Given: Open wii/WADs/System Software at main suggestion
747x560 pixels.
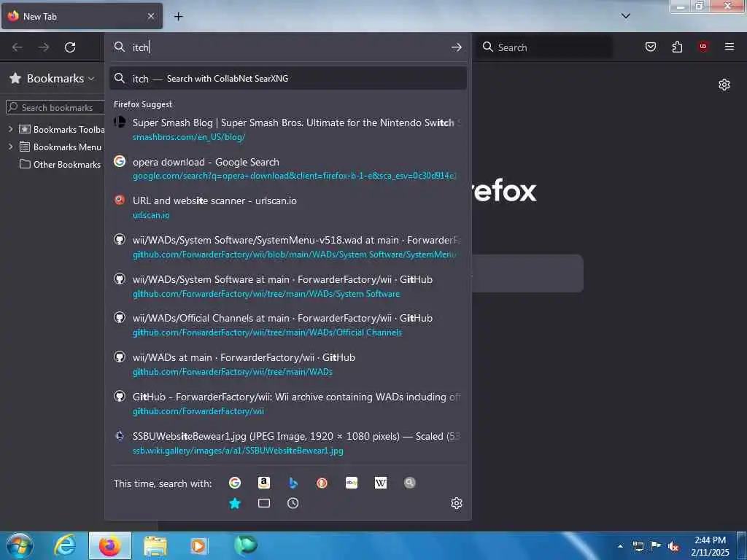Looking at the screenshot, I should pyautogui.click(x=287, y=286).
